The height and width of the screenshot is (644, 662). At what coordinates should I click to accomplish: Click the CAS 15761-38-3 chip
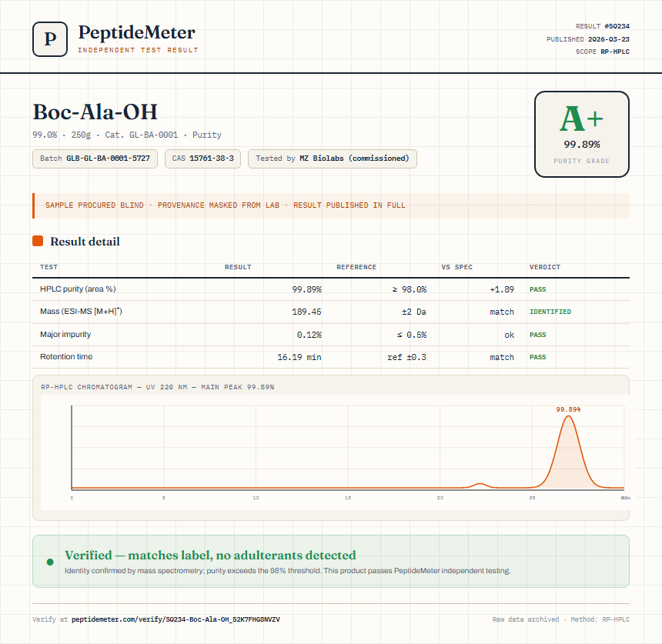tap(202, 158)
